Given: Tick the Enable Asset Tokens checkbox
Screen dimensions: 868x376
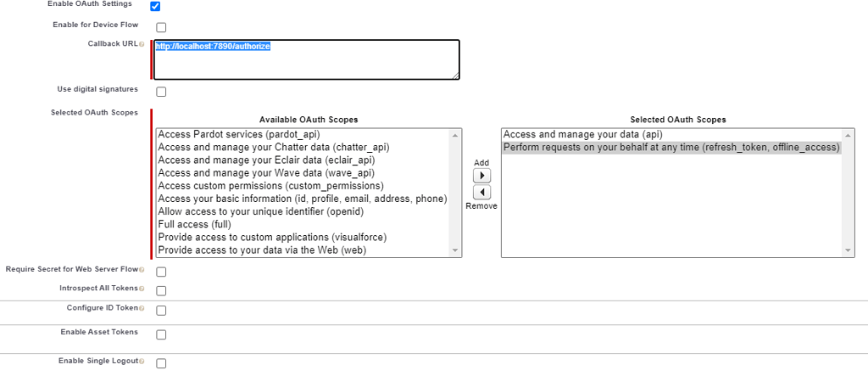Looking at the screenshot, I should click(161, 334).
